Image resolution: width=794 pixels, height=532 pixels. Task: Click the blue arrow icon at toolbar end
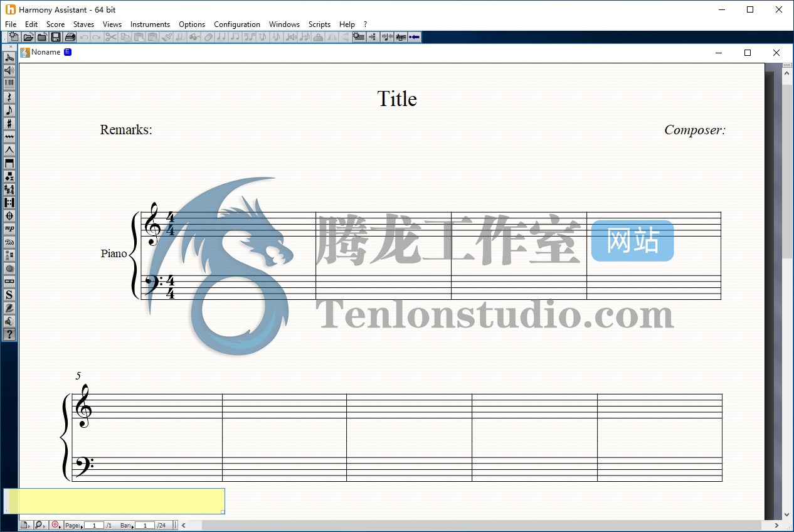click(414, 37)
